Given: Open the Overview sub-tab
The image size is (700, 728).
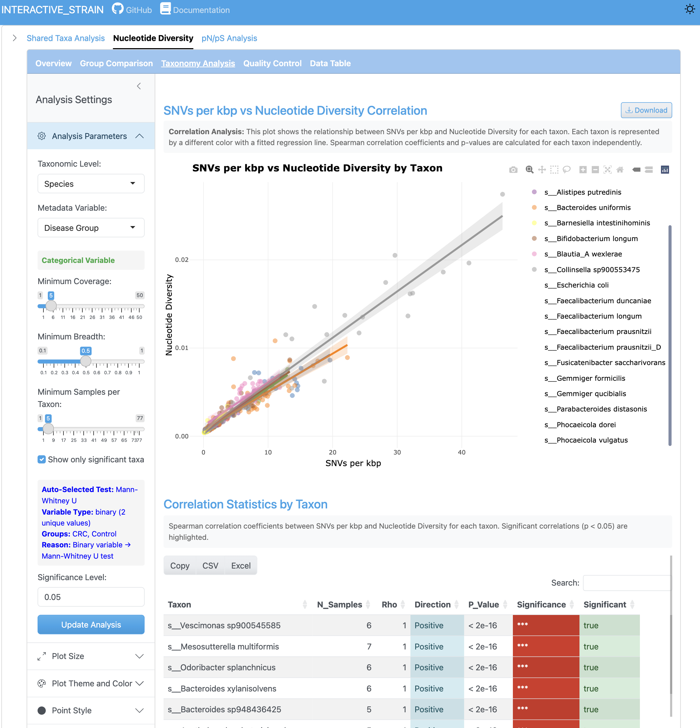Looking at the screenshot, I should (54, 64).
